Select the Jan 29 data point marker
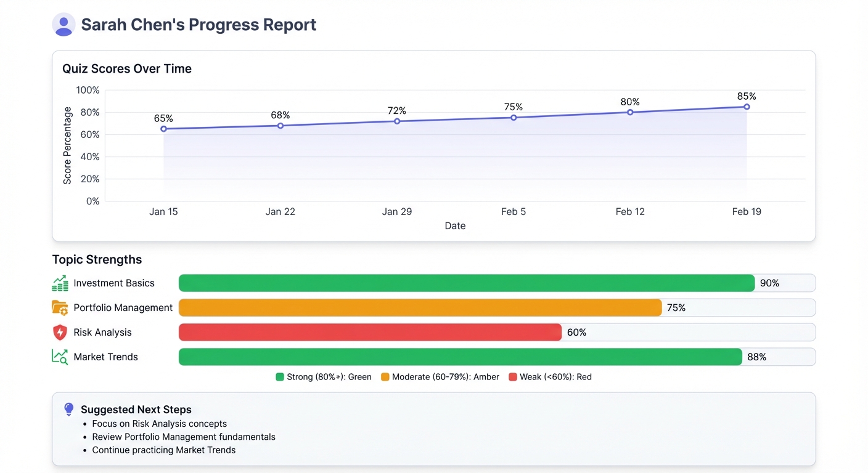868x473 pixels. 397,121
